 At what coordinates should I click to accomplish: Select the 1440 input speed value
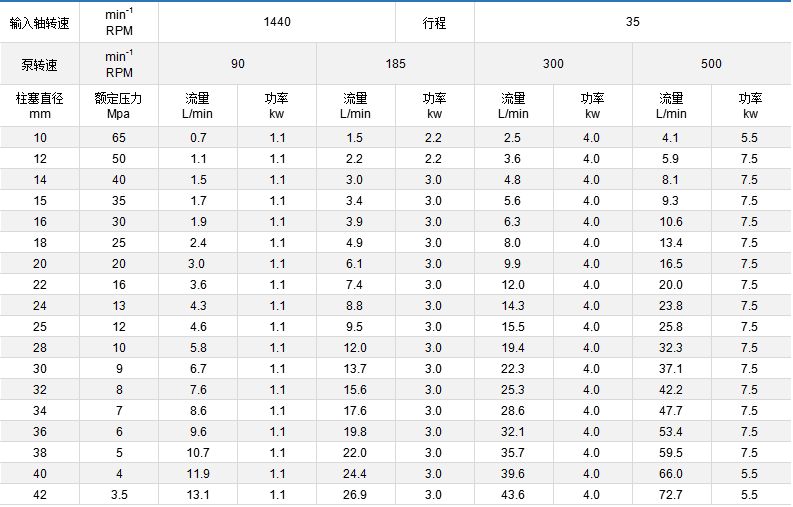pos(277,21)
